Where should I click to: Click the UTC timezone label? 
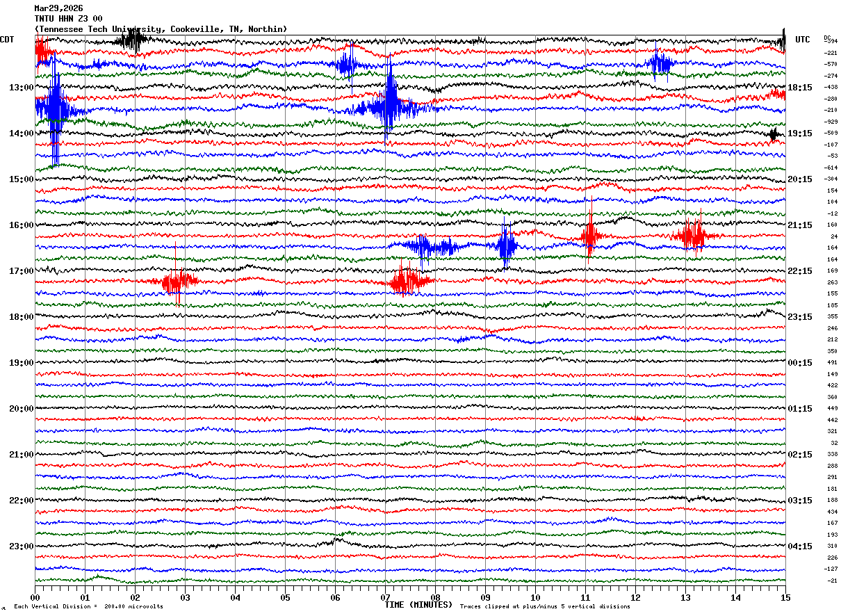click(803, 40)
